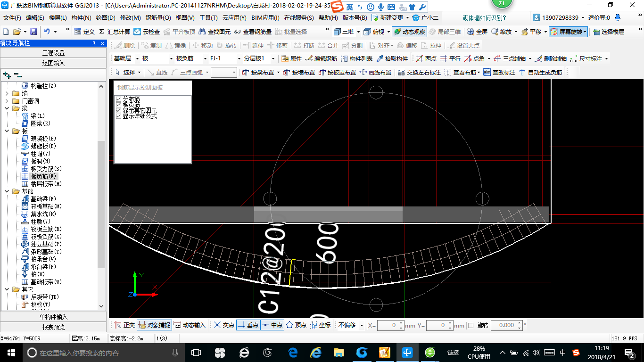Screen dimensions: 644x362
Task: Select the 屏幕旋转 screen rotate tool
Action: [568, 32]
